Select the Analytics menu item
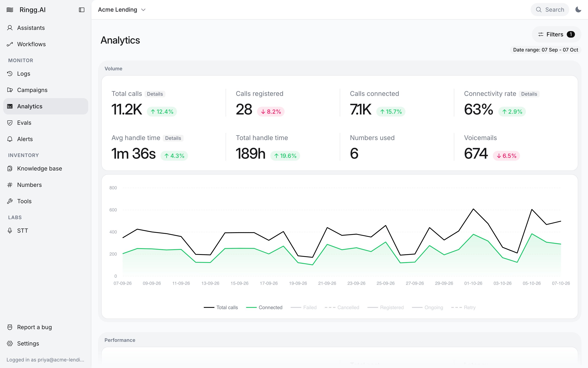 click(x=46, y=106)
